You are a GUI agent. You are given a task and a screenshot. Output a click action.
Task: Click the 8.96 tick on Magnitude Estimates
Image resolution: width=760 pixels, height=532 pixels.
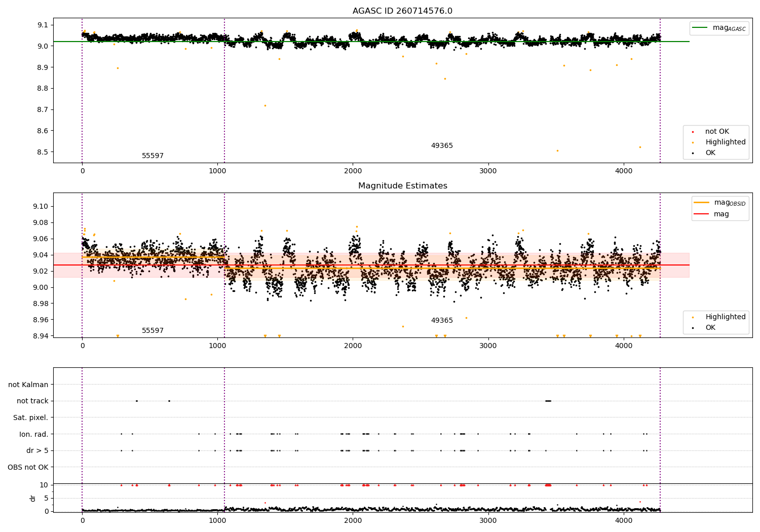coord(41,320)
